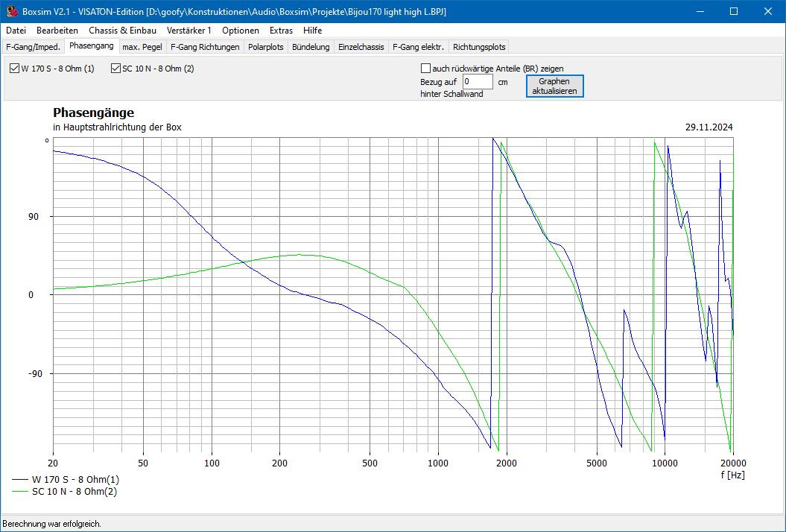786x532 pixels.
Task: Toggle W 170 S - 8 Ohm (1) checkbox
Action: pyautogui.click(x=15, y=69)
